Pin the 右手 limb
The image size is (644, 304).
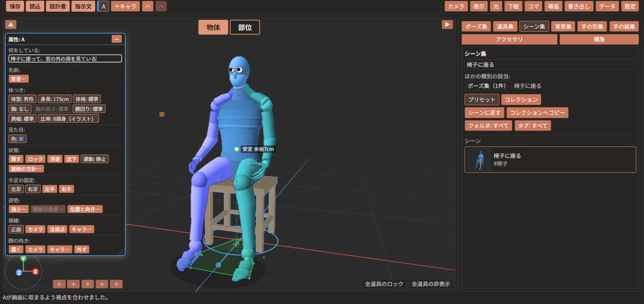click(66, 189)
